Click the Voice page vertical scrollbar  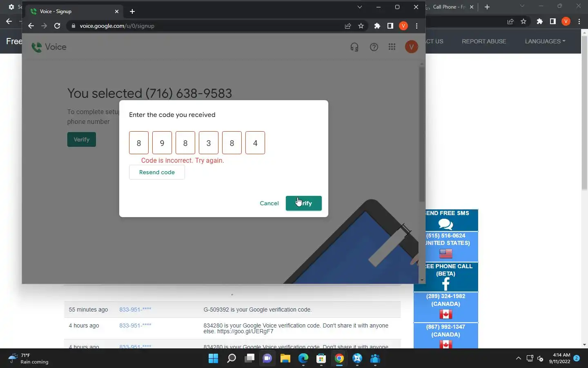(422, 134)
